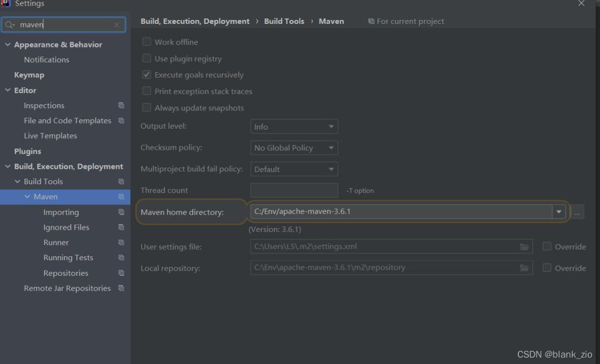Click project-scope icon beside Remote Jar Repositories
Viewport: 600px width, 364px height.
(x=121, y=289)
